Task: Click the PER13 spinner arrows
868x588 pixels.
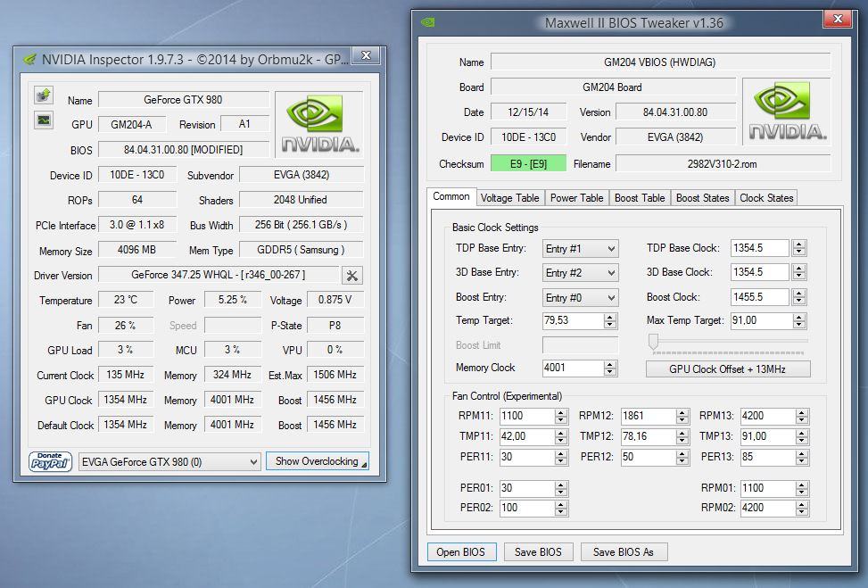Action: [802, 458]
